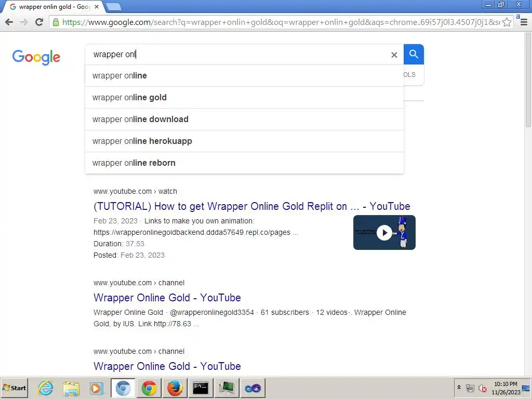Viewport: 532px width, 399px height.
Task: Click the browser back arrow
Action: coord(9,22)
